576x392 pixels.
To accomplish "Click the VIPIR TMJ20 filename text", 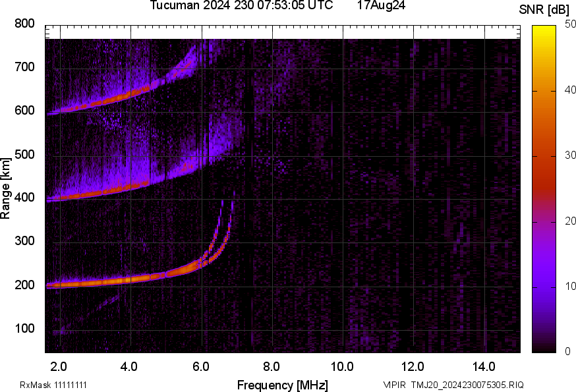I will (453, 385).
